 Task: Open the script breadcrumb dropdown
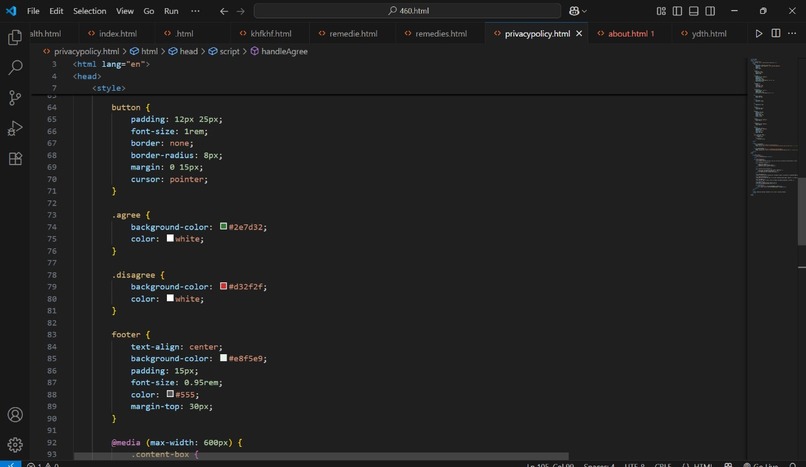pyautogui.click(x=229, y=51)
